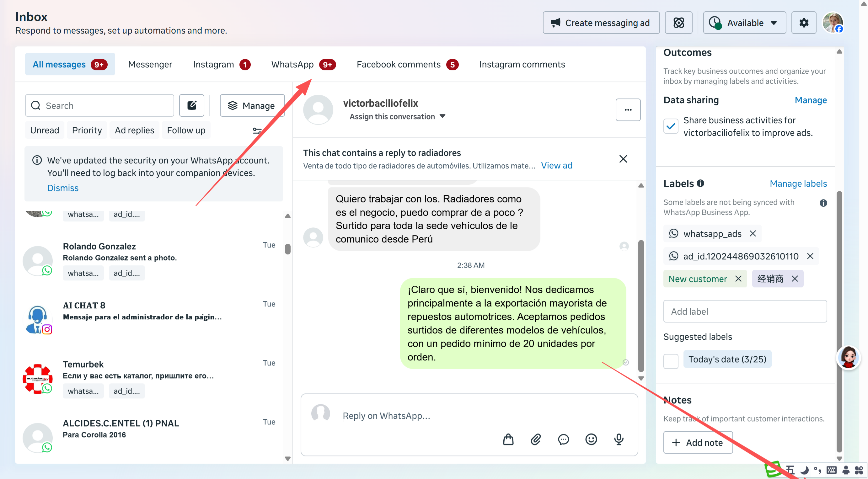Open the Available status dropdown
Viewport: 868px width, 479px height.
(744, 23)
